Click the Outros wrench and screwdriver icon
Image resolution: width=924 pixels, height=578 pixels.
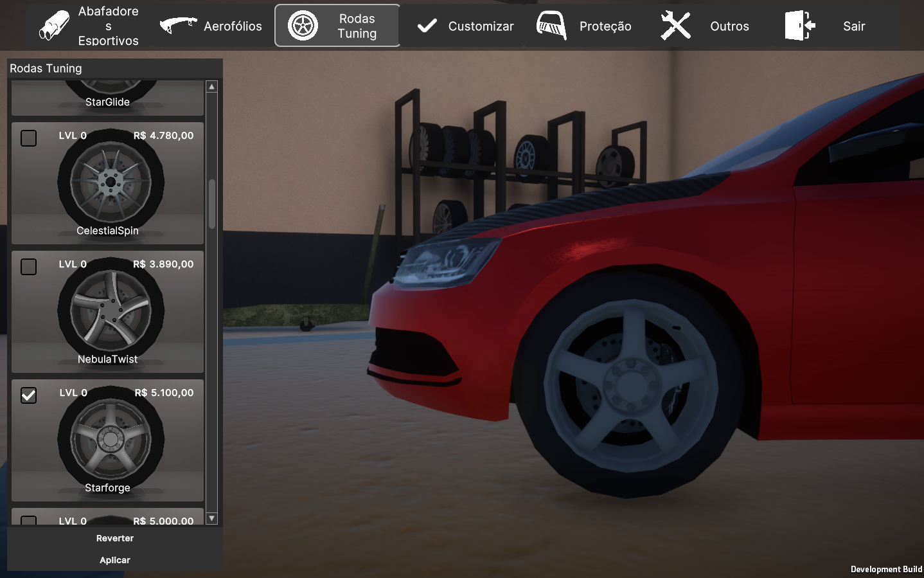tap(675, 26)
